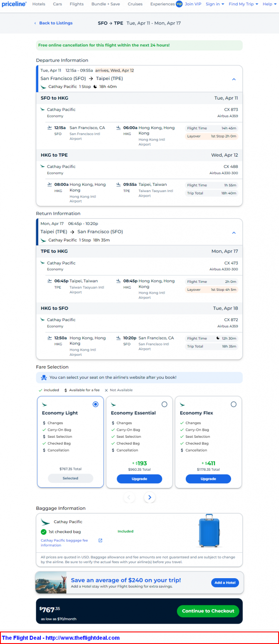This screenshot has height=644, width=279.
Task: Show next fare options with right arrow
Action: tap(150, 497)
